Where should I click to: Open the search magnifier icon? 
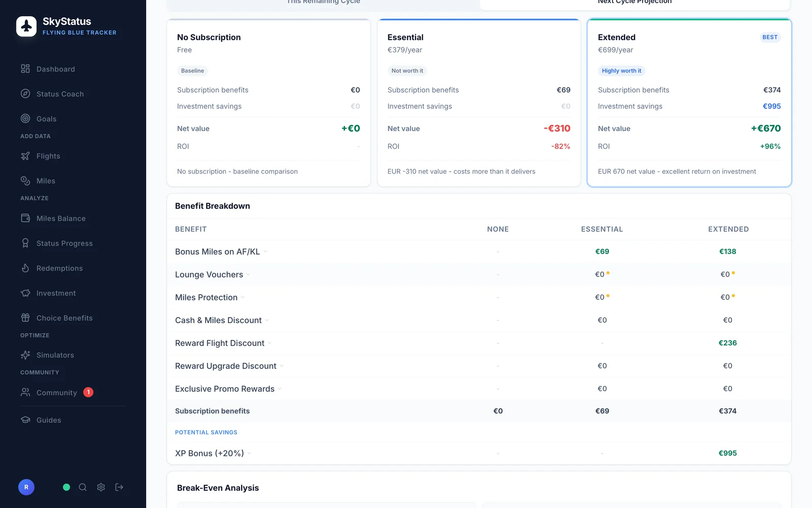(83, 487)
